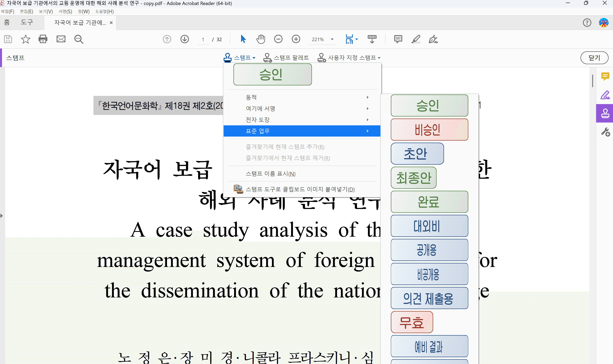Open the 사용자 지정 스탬프 dropdown
This screenshot has width=613, height=364.
pyautogui.click(x=349, y=58)
